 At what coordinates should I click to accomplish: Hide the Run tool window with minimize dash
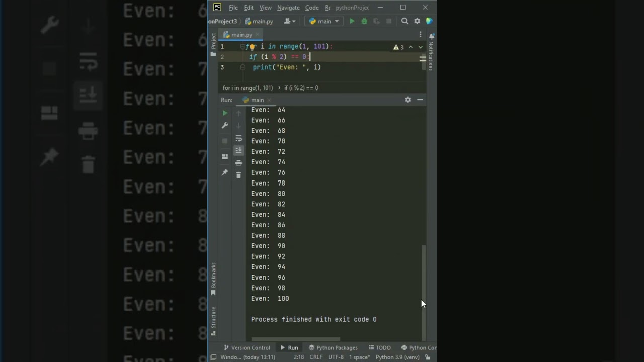[x=420, y=100]
